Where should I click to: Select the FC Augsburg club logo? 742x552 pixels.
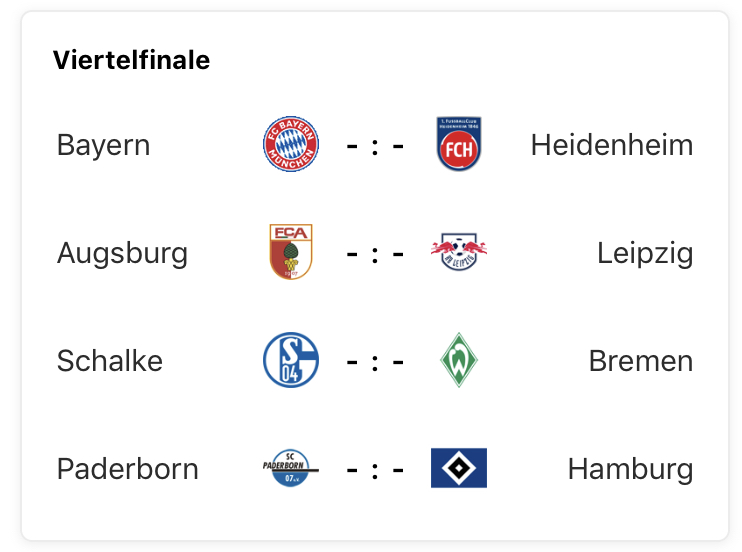coord(291,252)
